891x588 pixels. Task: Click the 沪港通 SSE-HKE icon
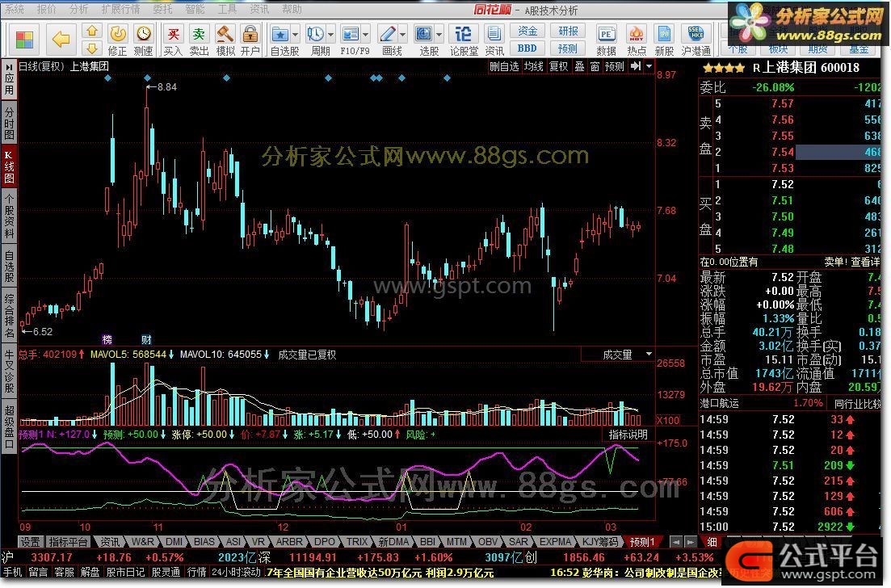pyautogui.click(x=696, y=34)
